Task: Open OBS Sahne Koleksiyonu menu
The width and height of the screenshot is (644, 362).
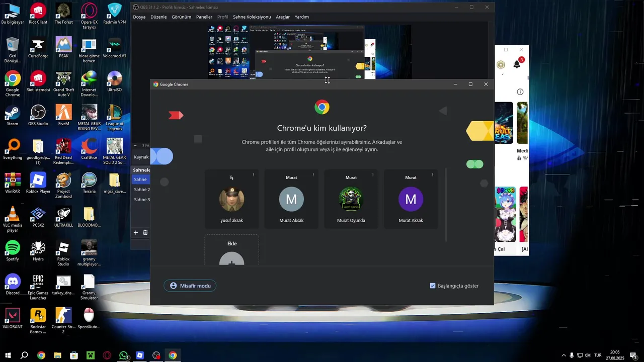Action: click(252, 17)
